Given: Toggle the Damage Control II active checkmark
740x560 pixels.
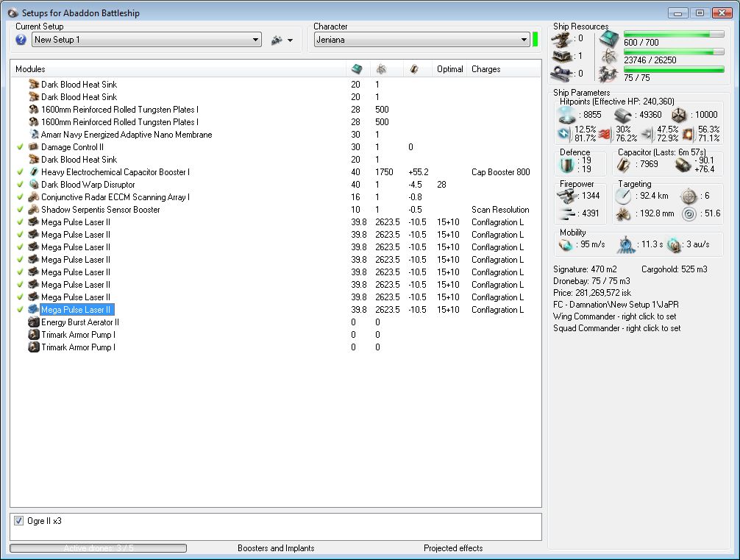Looking at the screenshot, I should (x=21, y=147).
